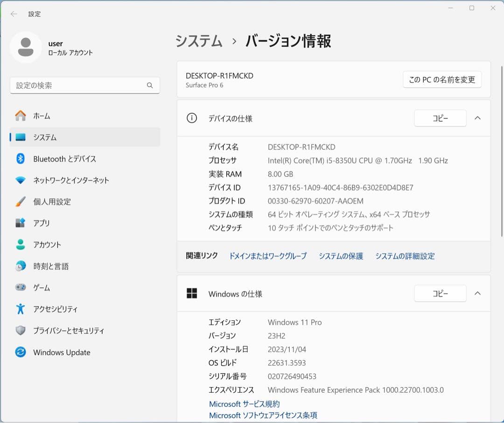Open the システムの保護 link
Screen dimensions: 504x423
pos(341,256)
